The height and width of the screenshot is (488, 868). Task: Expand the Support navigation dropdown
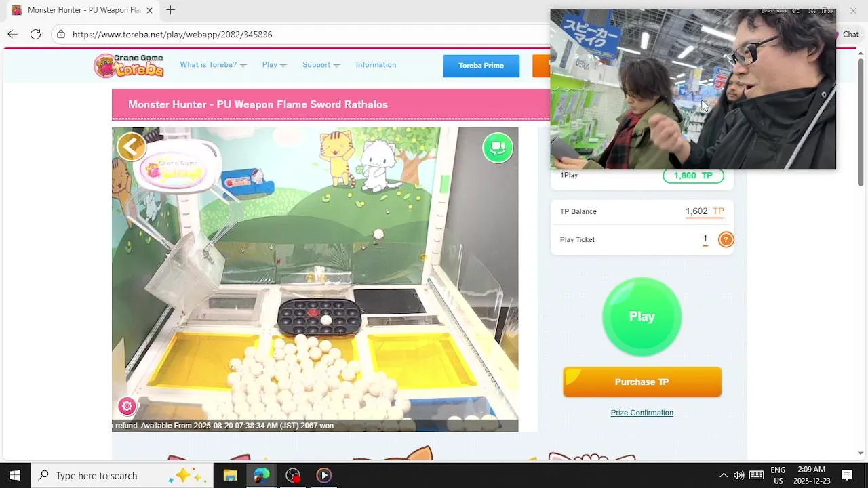tap(321, 65)
